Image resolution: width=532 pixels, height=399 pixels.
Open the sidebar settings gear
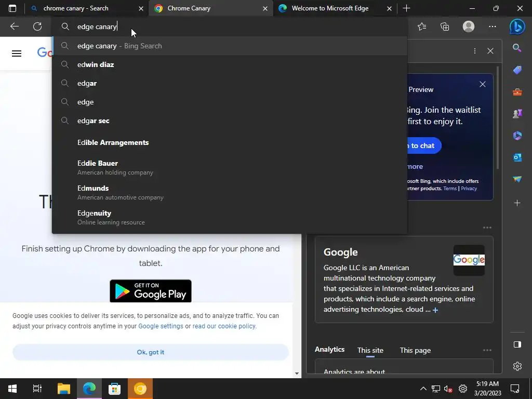click(x=517, y=366)
